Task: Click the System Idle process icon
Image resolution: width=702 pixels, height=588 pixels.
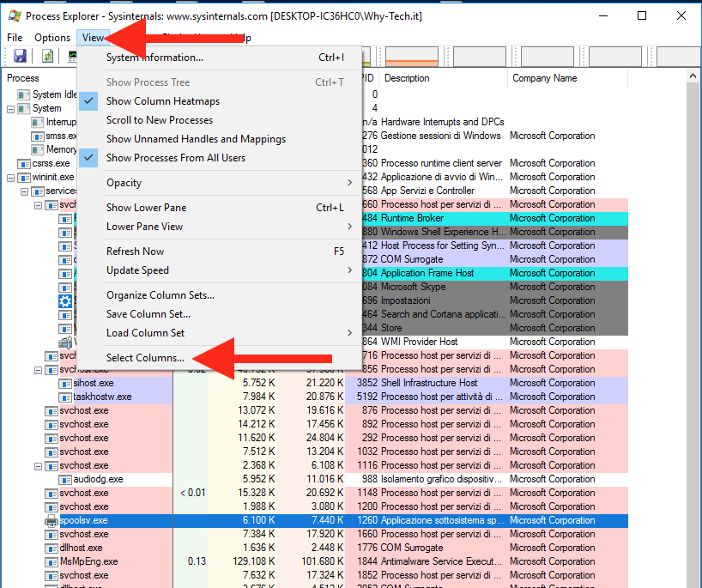Action: tap(23, 94)
